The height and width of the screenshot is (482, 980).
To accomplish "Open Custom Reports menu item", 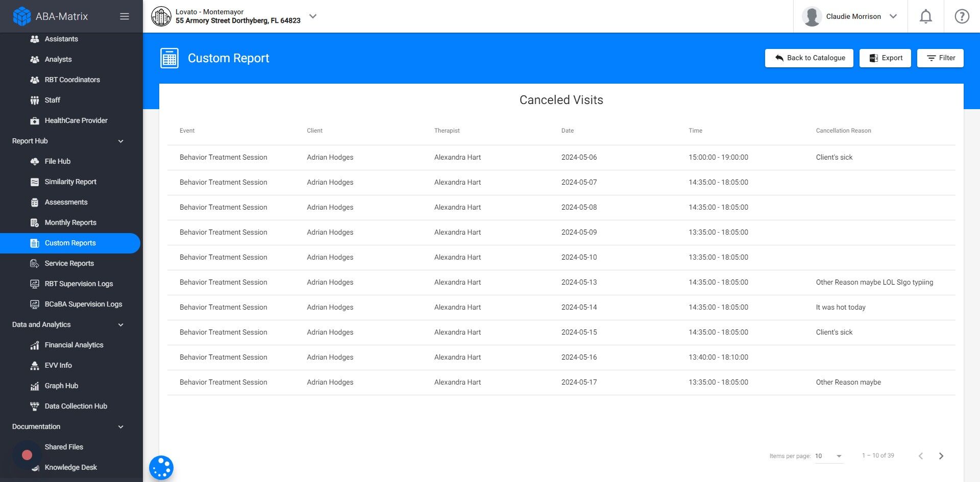I will [x=70, y=243].
